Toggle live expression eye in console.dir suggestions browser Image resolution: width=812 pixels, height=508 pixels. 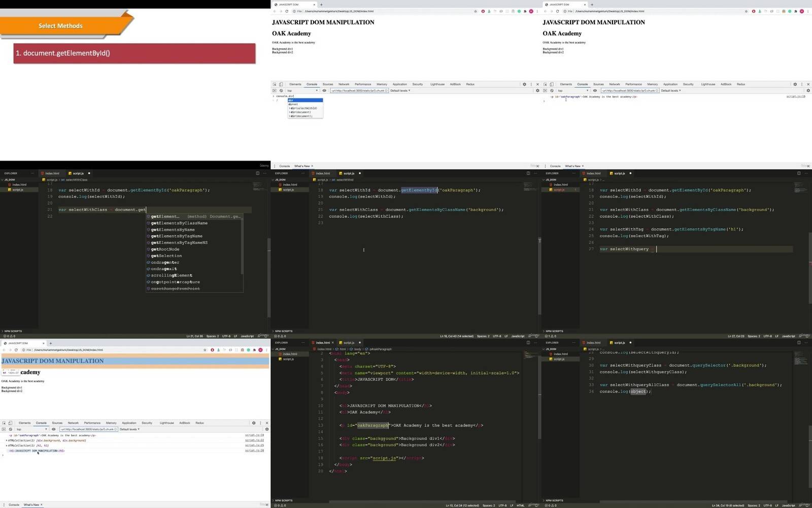click(324, 90)
